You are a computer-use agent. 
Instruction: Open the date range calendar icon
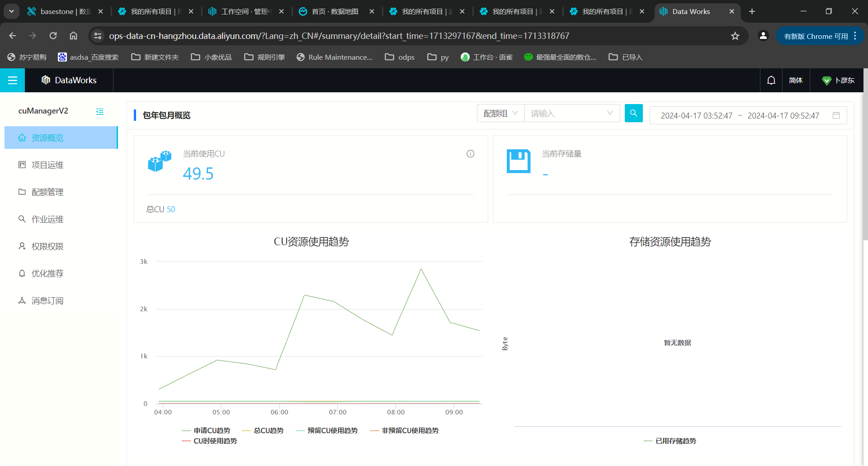click(x=836, y=115)
